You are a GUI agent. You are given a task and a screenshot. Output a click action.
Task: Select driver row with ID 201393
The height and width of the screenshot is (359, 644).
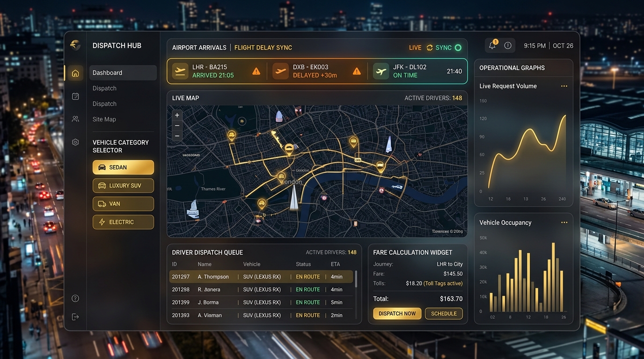coord(261,315)
